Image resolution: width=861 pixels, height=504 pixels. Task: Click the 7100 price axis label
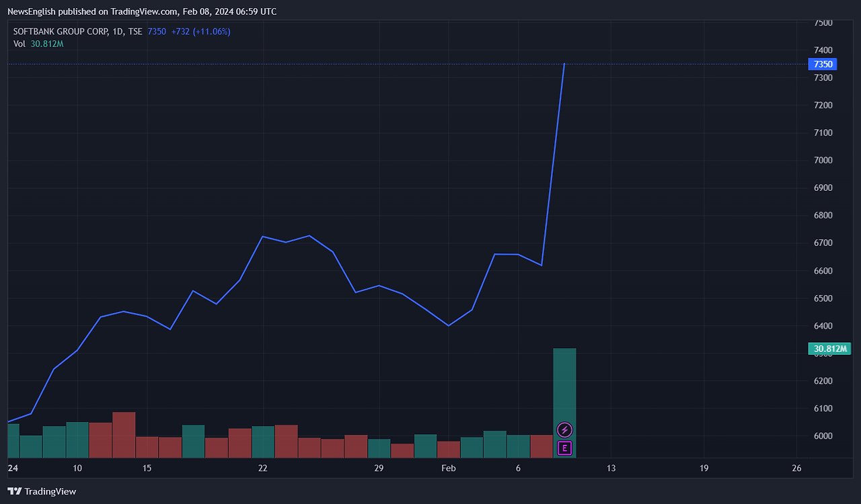tap(823, 133)
